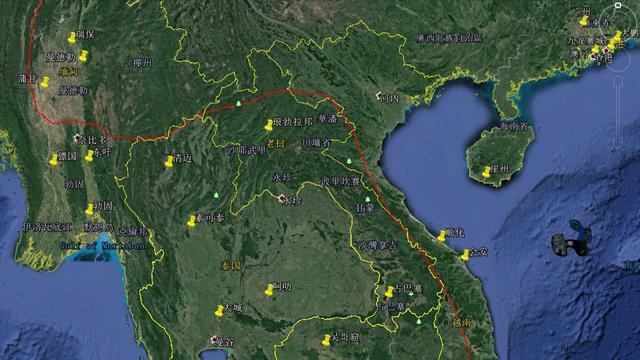Click the N north compass indicator

[x=618, y=5]
